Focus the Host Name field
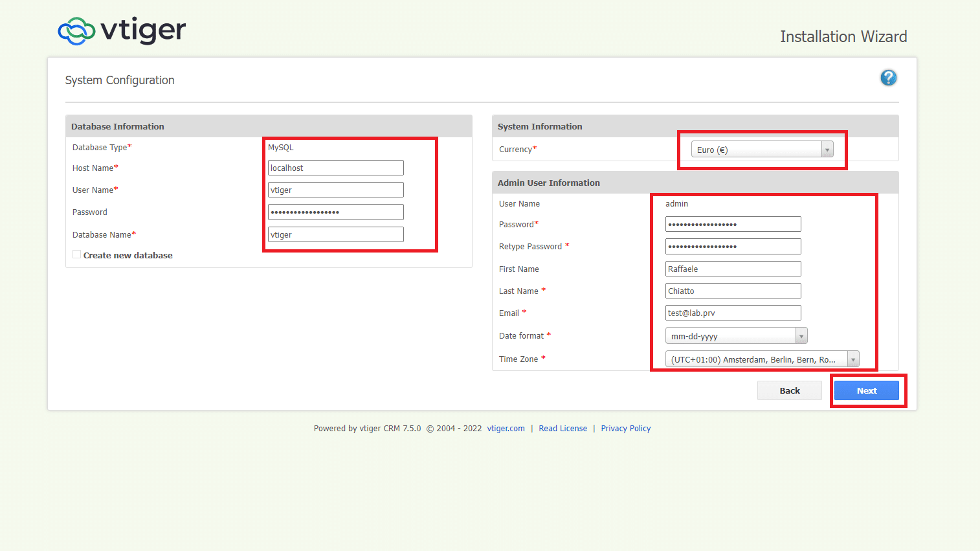 335,168
